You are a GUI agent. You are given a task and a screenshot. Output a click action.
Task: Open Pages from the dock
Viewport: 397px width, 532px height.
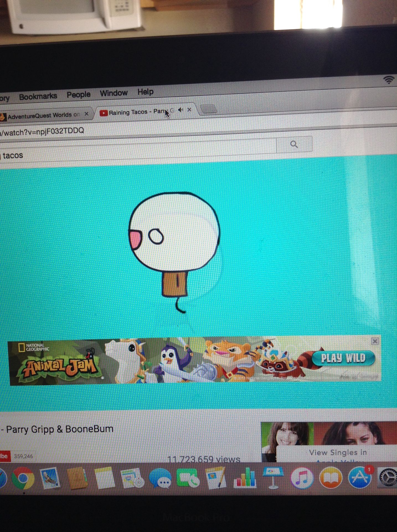pyautogui.click(x=216, y=477)
